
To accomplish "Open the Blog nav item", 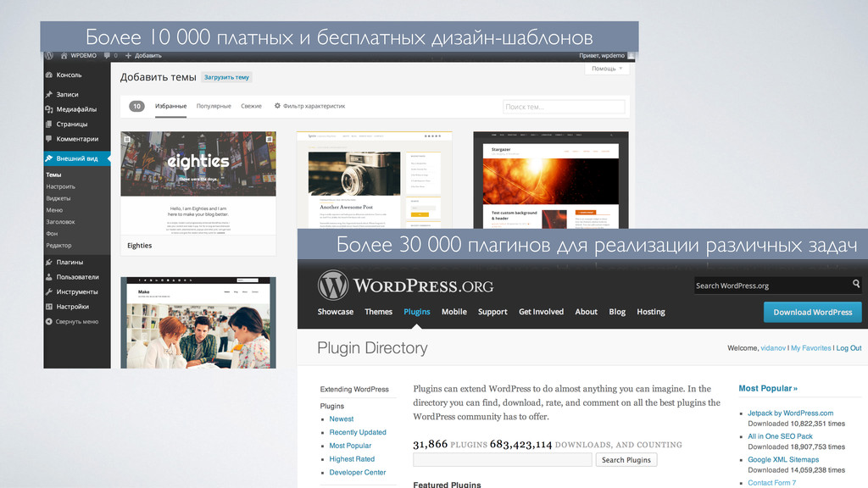I will point(617,312).
